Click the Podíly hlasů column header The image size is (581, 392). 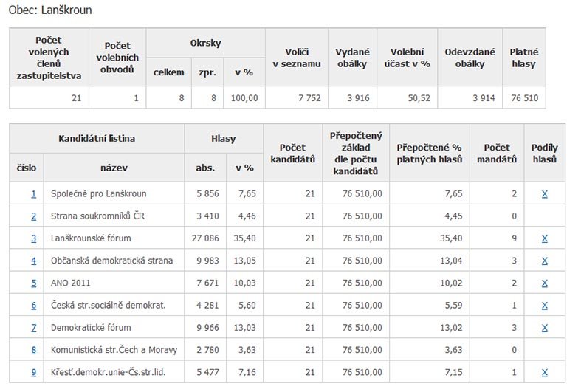click(544, 153)
